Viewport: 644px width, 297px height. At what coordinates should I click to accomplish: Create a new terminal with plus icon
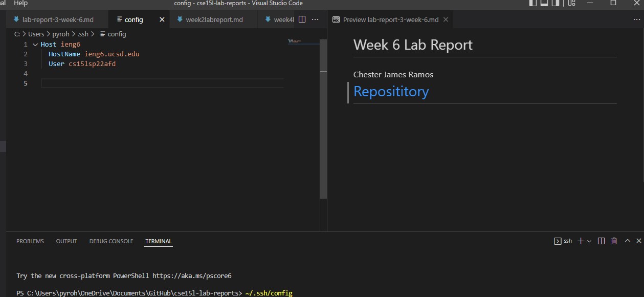(581, 241)
